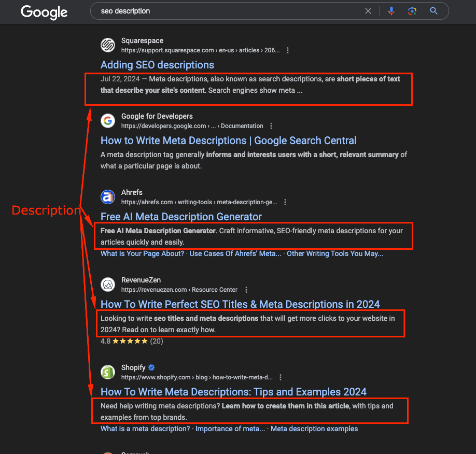The height and width of the screenshot is (454, 476).
Task: Click the search magnifier icon
Action: (433, 10)
